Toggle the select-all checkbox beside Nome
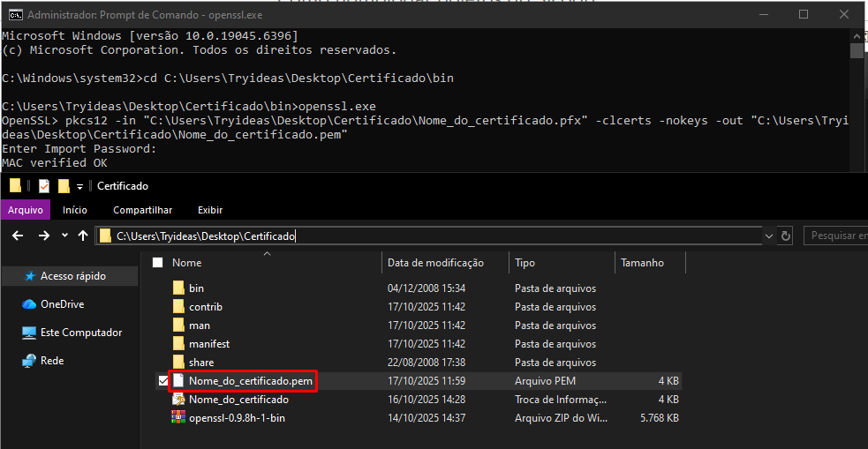The height and width of the screenshot is (449, 868). point(157,263)
